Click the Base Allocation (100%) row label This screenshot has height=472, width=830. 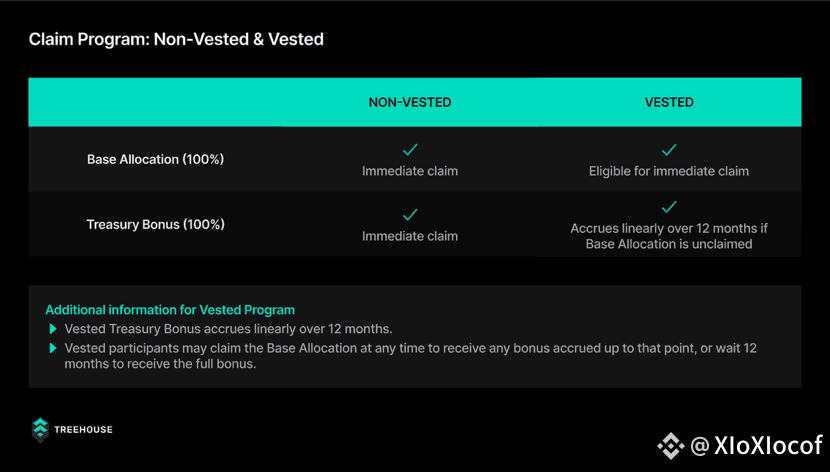point(156,159)
